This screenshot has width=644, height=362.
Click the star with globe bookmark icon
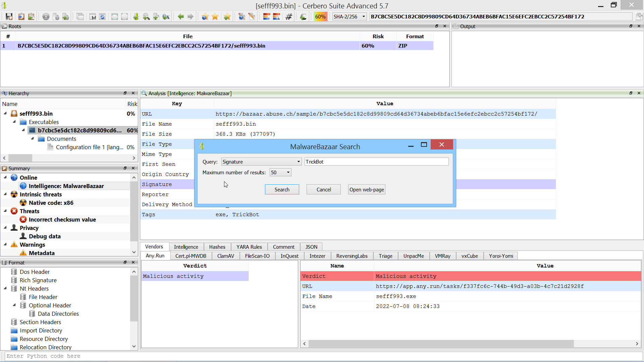tap(205, 16)
